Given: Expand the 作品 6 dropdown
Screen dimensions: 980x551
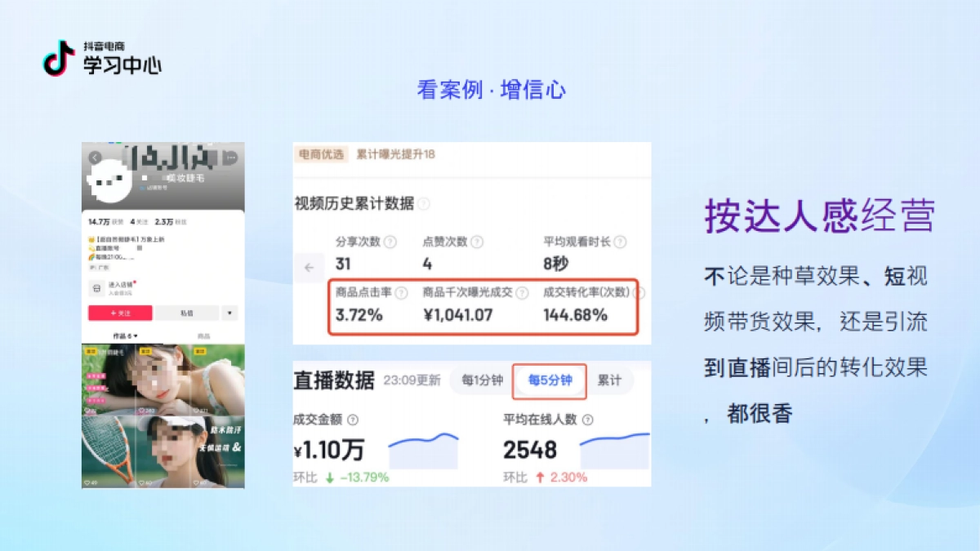Looking at the screenshot, I should pyautogui.click(x=126, y=335).
